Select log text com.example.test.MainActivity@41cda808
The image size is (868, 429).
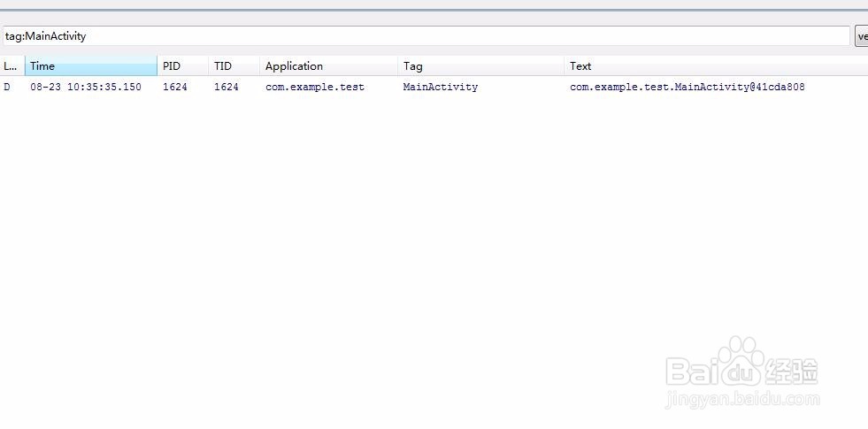click(x=687, y=87)
